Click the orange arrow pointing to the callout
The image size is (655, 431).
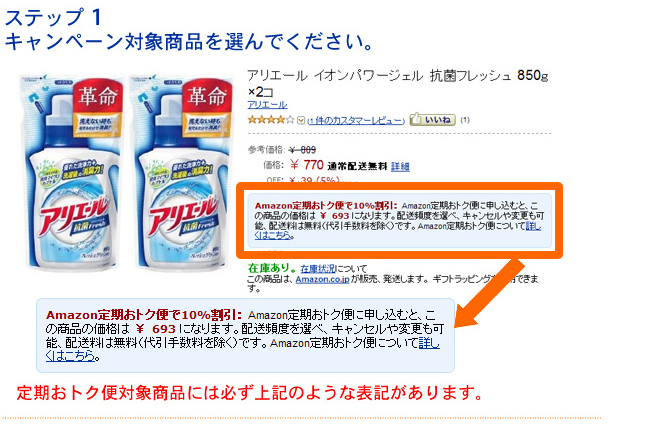click(x=490, y=294)
